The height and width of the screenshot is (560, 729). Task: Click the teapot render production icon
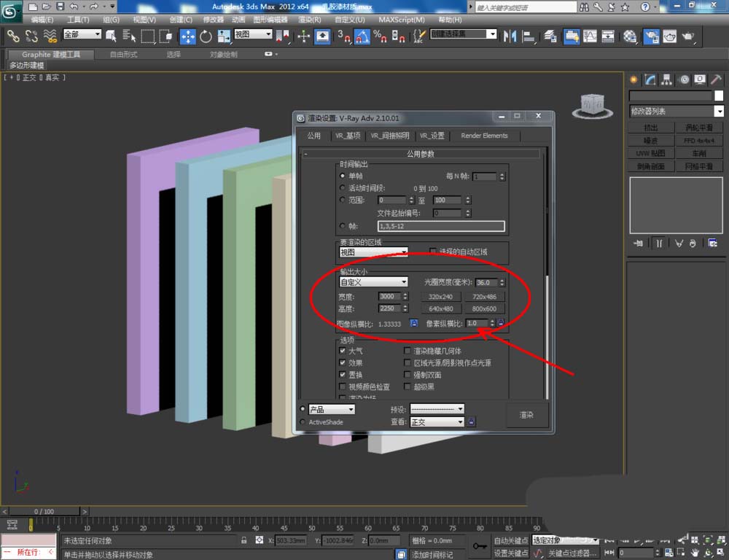point(687,36)
